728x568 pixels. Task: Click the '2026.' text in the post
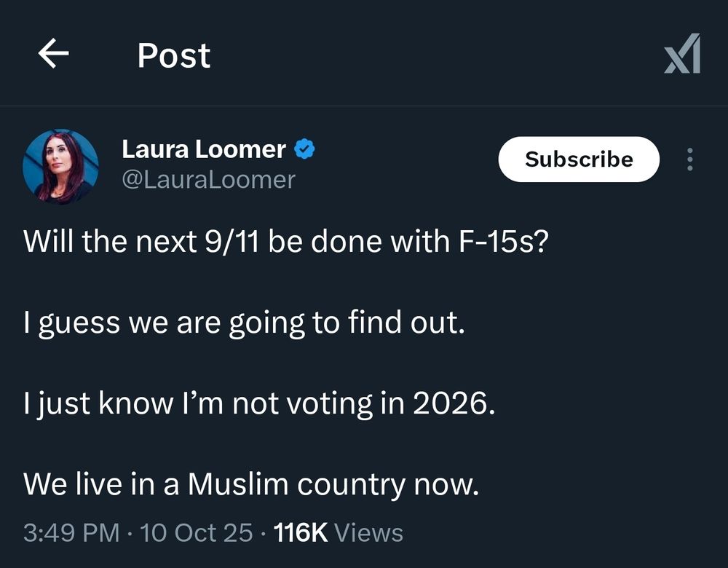[x=454, y=403]
